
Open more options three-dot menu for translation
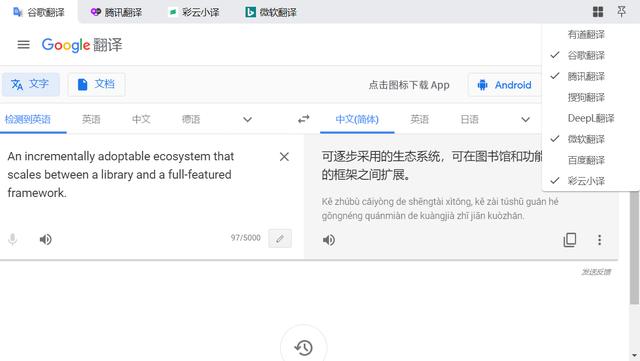(599, 240)
